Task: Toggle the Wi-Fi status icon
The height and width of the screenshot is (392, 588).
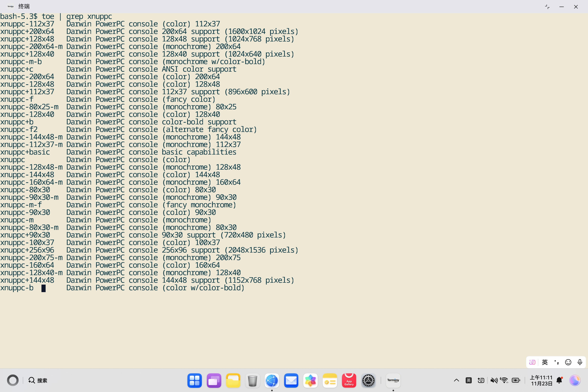Action: click(504, 380)
